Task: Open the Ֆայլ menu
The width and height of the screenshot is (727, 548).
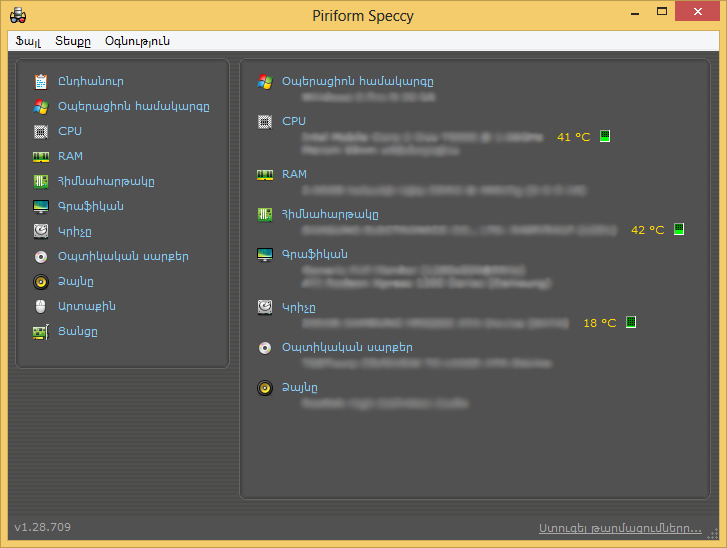Action: pos(28,41)
